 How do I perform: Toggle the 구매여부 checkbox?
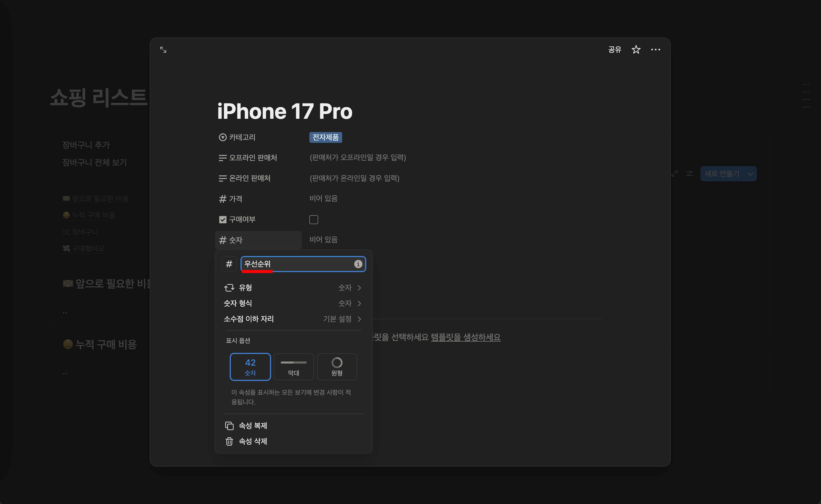tap(314, 220)
